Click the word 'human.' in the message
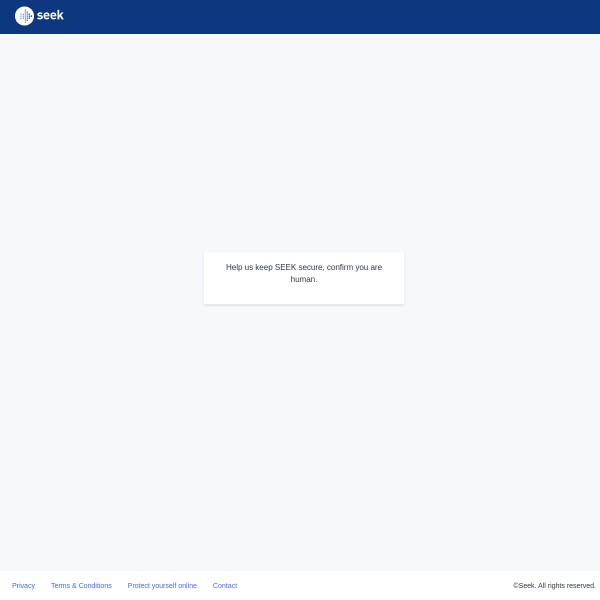 [x=304, y=279]
